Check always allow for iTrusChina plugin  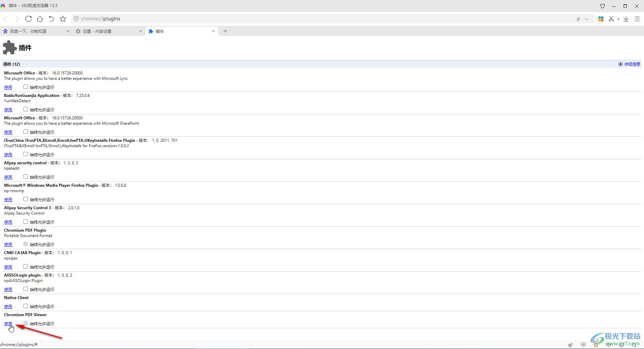point(25,154)
